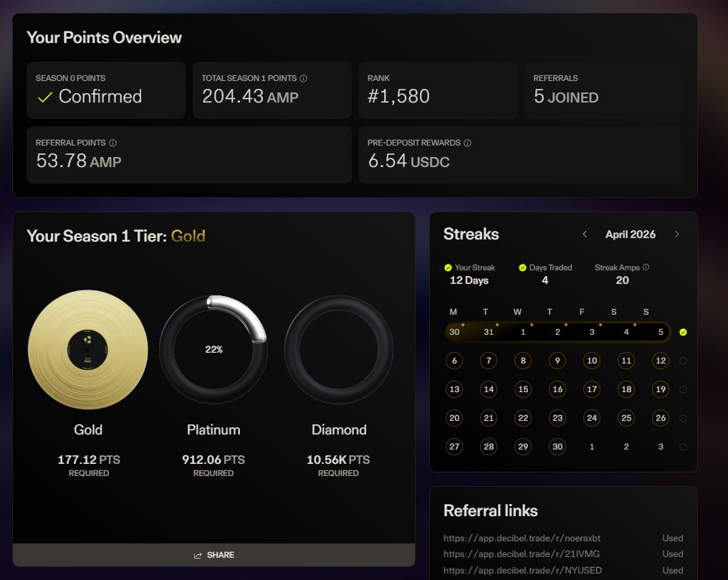Open referral link ending 21IVMG
Viewport: 728px width, 580px height.
(522, 554)
